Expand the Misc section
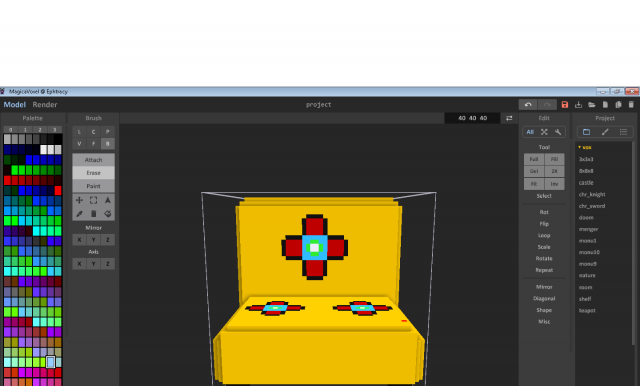The width and height of the screenshot is (640, 386). [544, 322]
